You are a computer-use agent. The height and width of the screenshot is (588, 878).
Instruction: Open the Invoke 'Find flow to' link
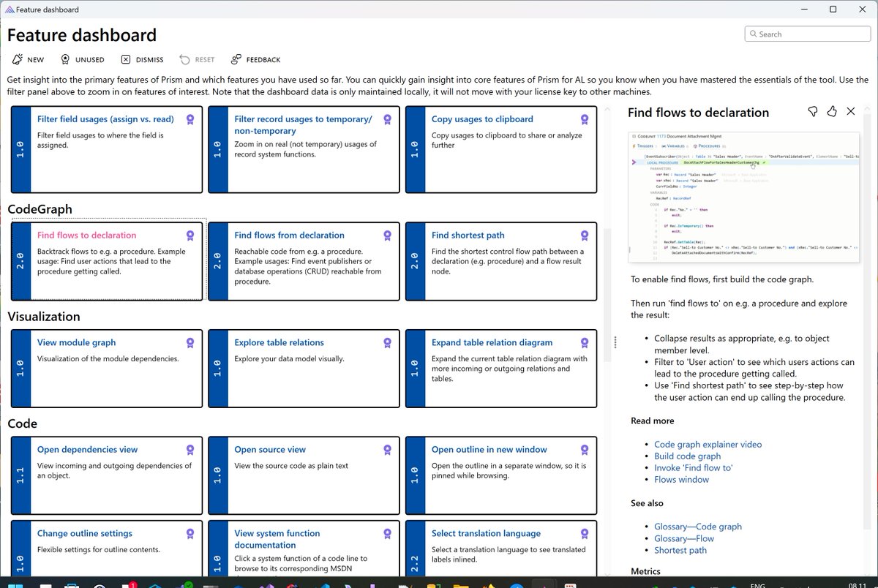693,468
